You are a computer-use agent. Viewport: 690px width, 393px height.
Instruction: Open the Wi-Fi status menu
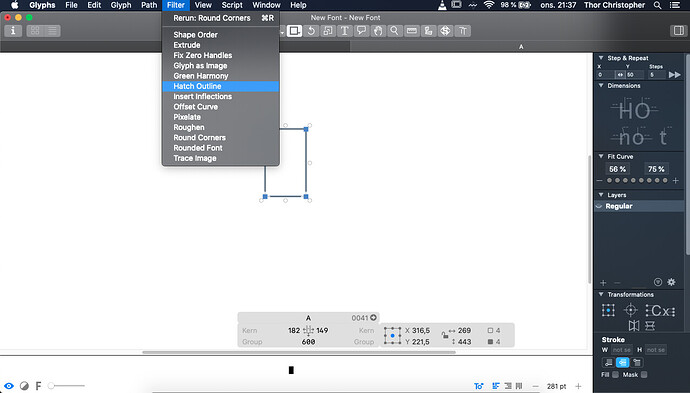pos(488,5)
